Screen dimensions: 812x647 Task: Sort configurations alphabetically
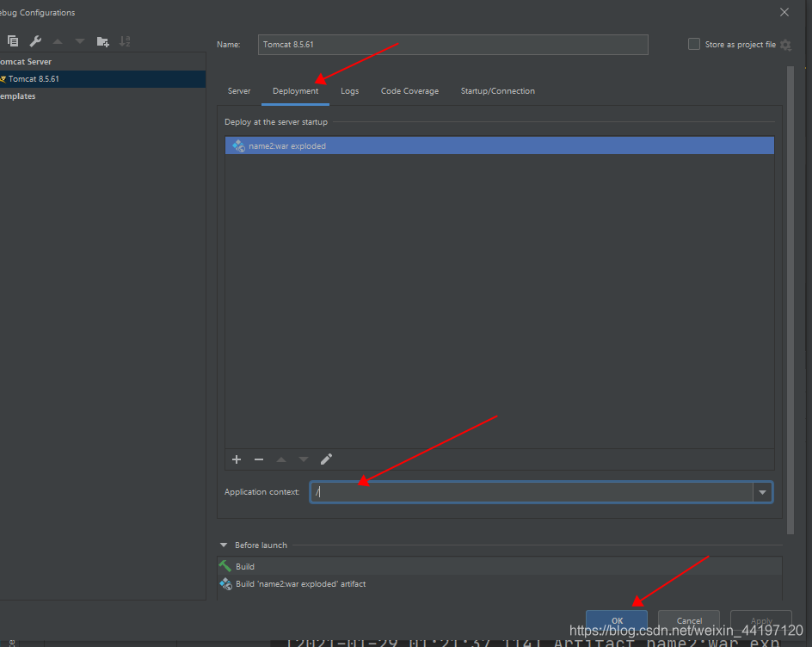point(125,41)
